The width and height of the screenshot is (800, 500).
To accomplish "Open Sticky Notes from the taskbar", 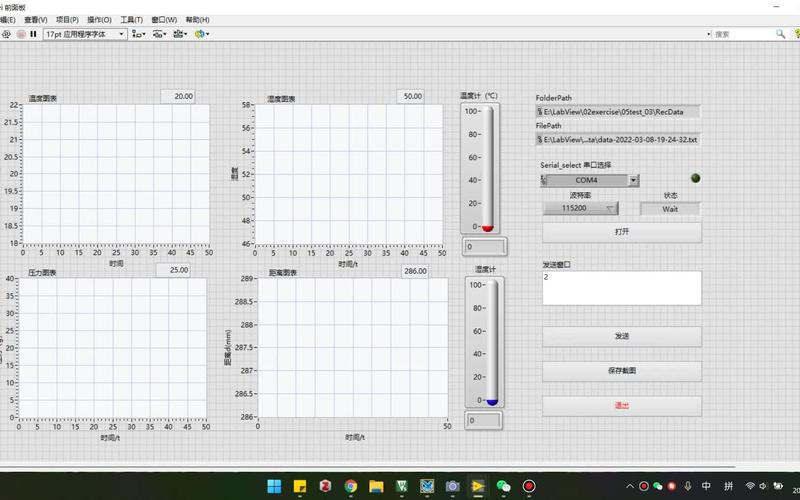I will (x=299, y=486).
